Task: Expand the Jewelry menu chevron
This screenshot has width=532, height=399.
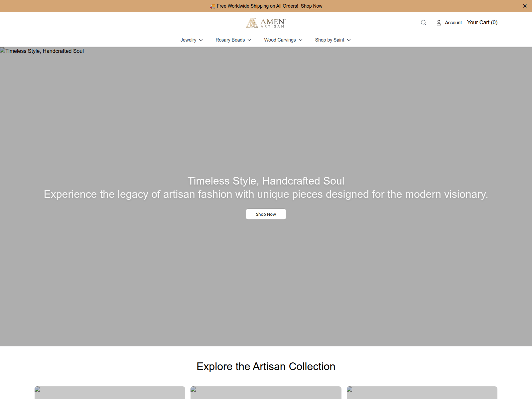Action: click(x=201, y=40)
